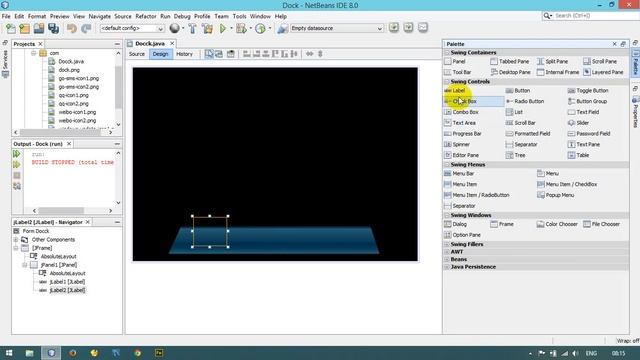
Task: Expand the Swing Fillers palette section
Action: tap(447, 244)
